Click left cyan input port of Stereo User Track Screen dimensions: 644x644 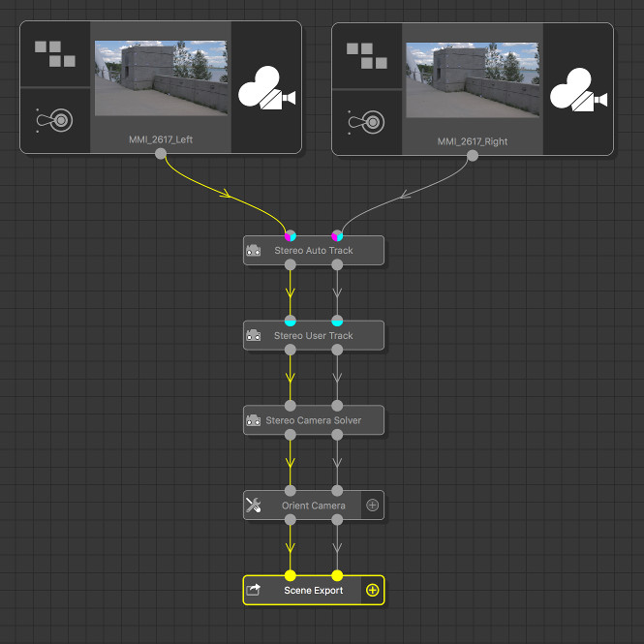(291, 321)
